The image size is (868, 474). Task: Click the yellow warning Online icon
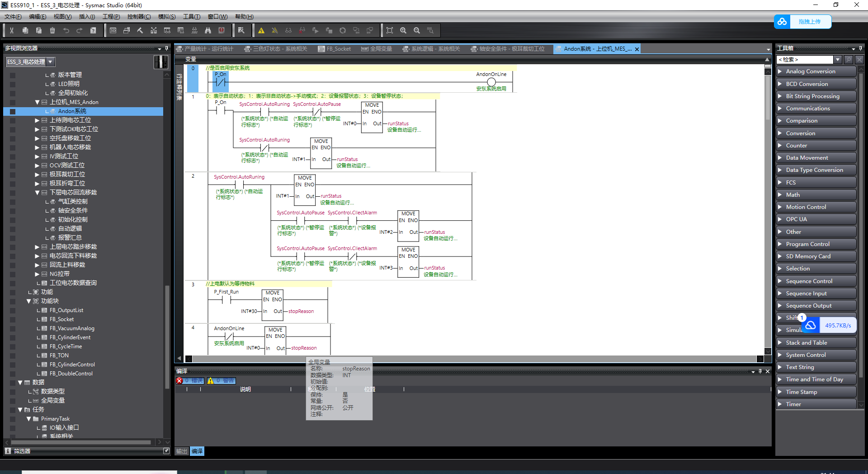click(x=261, y=30)
